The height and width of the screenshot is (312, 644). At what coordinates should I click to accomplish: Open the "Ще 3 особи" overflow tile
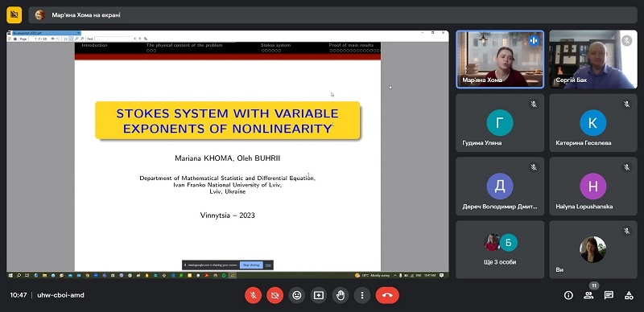coord(500,249)
